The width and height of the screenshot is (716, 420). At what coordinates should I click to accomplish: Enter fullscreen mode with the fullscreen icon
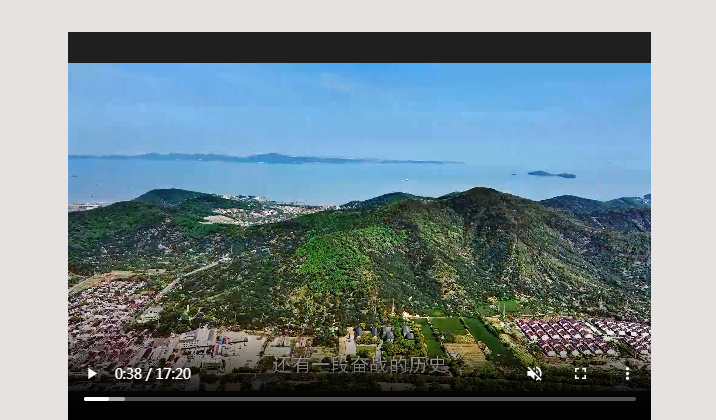click(x=580, y=373)
